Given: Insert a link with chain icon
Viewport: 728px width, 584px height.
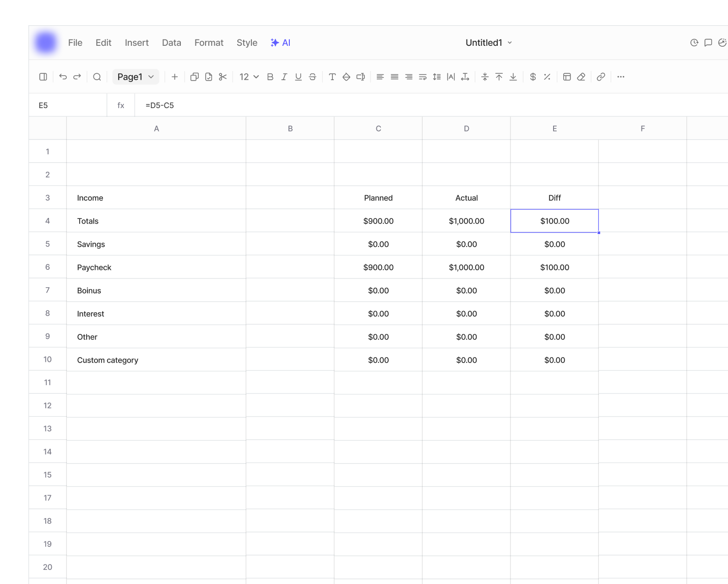Looking at the screenshot, I should [601, 77].
